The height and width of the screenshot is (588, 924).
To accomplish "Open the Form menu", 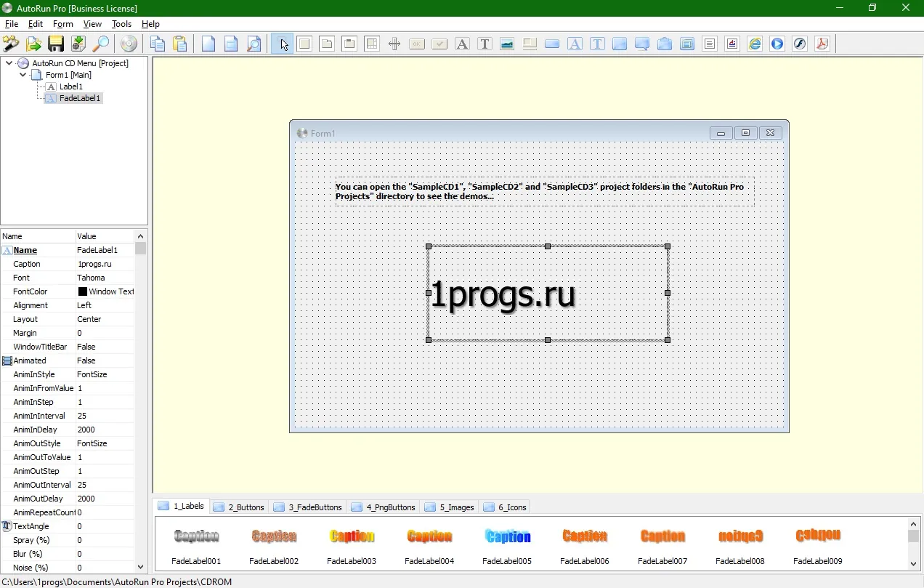I will (63, 24).
